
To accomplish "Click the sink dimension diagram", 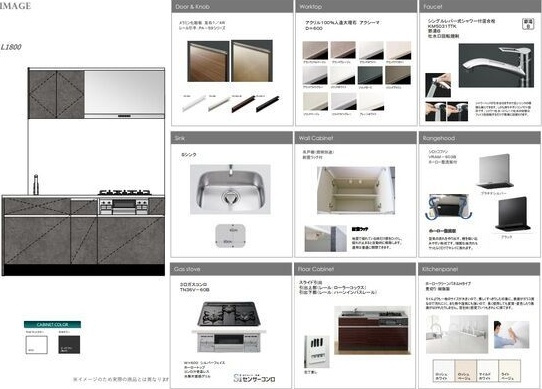I will click(x=231, y=236).
